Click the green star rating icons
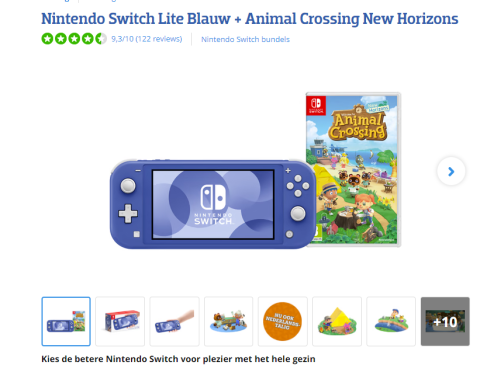 click(x=74, y=39)
